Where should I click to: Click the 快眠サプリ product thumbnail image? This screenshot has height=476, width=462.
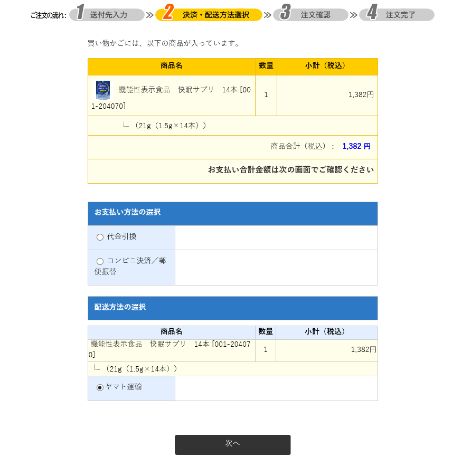click(103, 90)
